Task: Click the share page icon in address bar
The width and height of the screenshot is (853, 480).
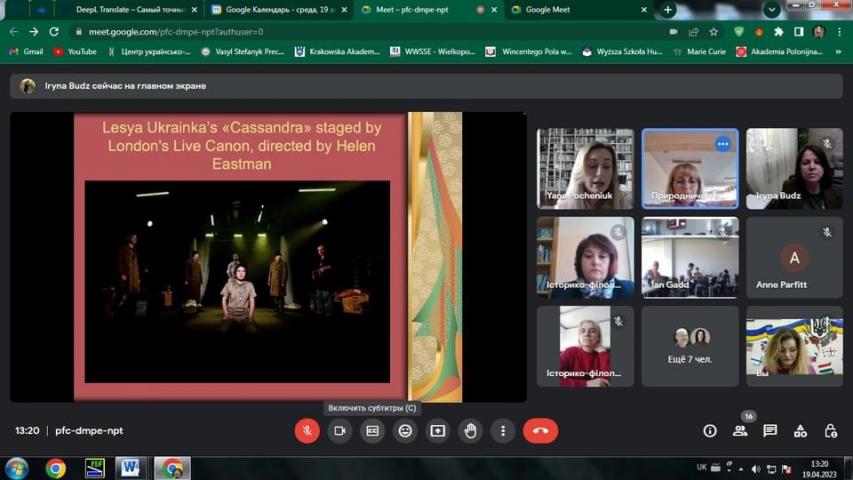Action: 694,32
